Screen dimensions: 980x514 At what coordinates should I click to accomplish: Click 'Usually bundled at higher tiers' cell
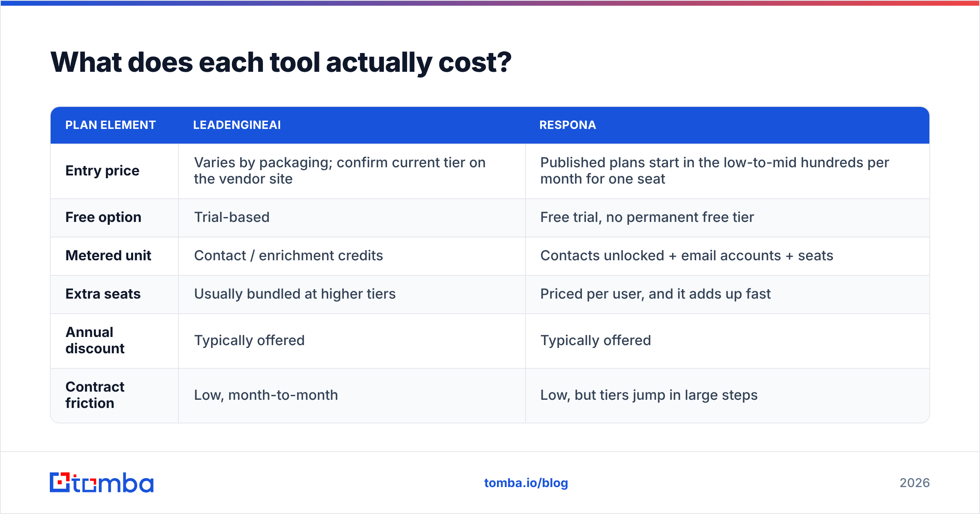pyautogui.click(x=352, y=295)
